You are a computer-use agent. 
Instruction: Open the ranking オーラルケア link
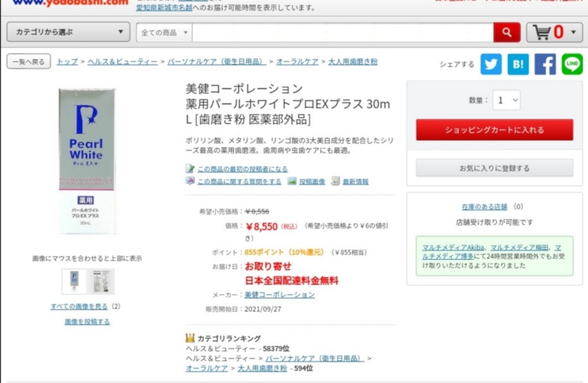click(x=207, y=368)
